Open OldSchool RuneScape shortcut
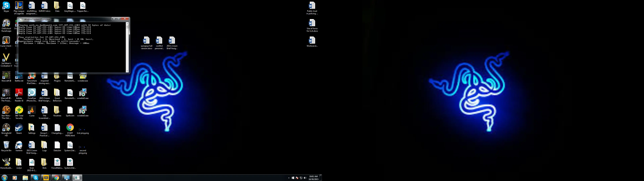Viewport: 644px width, 181px height. [6, 25]
